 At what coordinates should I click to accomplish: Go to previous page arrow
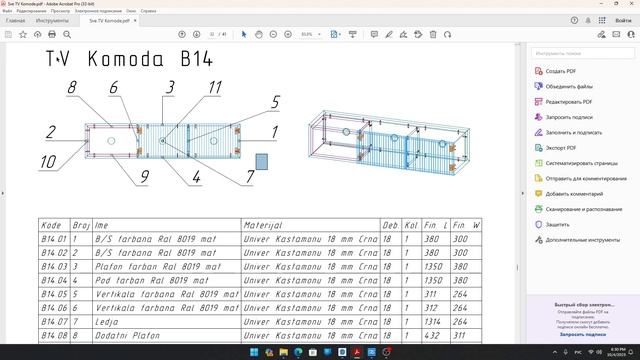182,35
